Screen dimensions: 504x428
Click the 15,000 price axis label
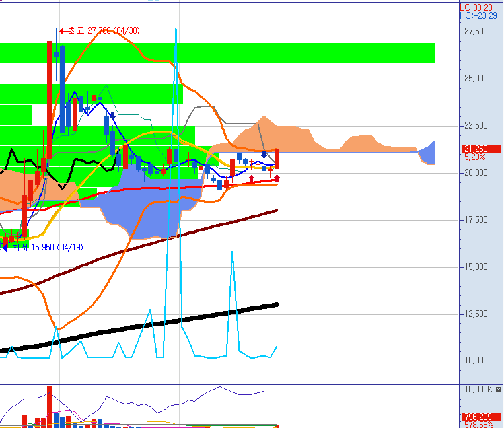tap(476, 267)
